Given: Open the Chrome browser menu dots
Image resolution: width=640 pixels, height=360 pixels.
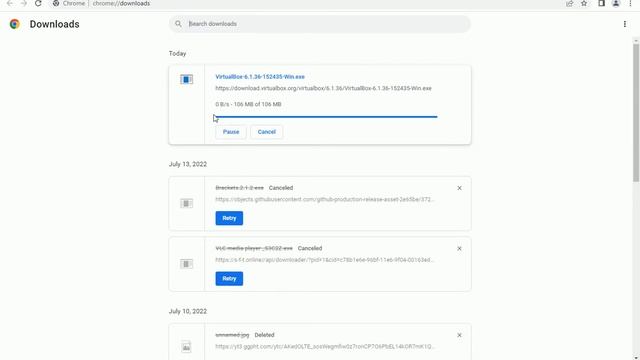Looking at the screenshot, I should pos(630,3).
